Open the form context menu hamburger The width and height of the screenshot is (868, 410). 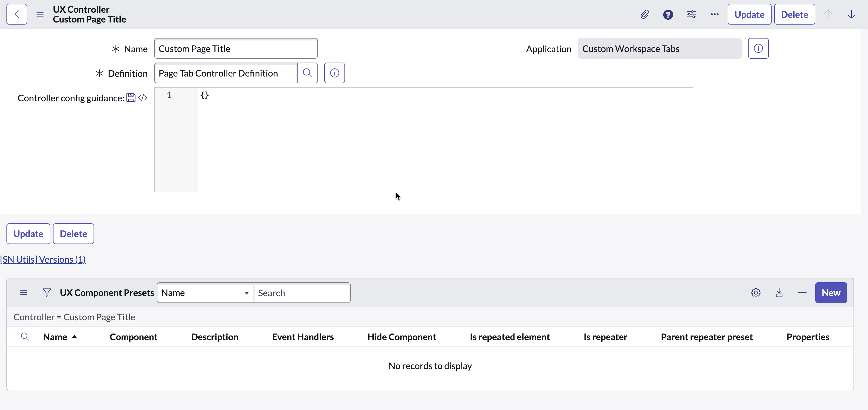(40, 14)
